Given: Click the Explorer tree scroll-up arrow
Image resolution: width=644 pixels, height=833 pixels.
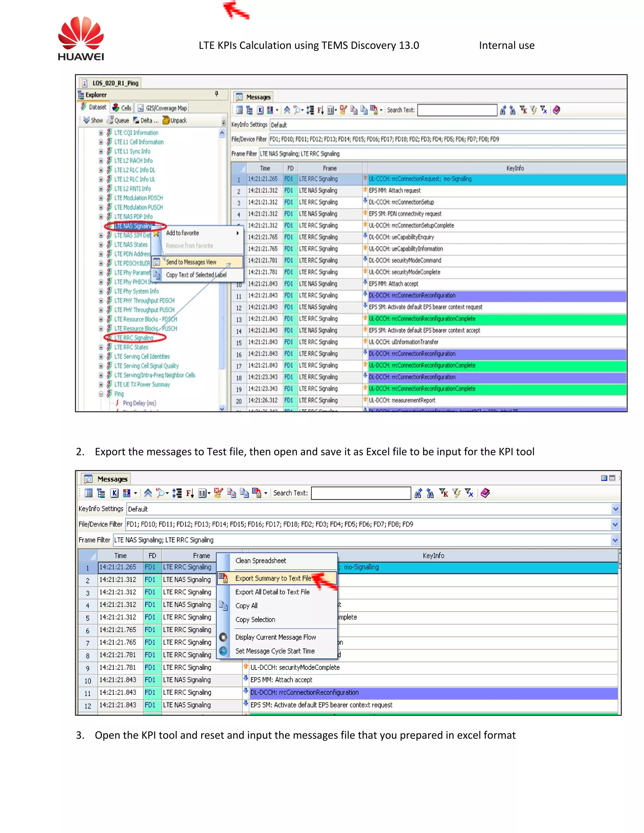Looking at the screenshot, I should pos(222,133).
